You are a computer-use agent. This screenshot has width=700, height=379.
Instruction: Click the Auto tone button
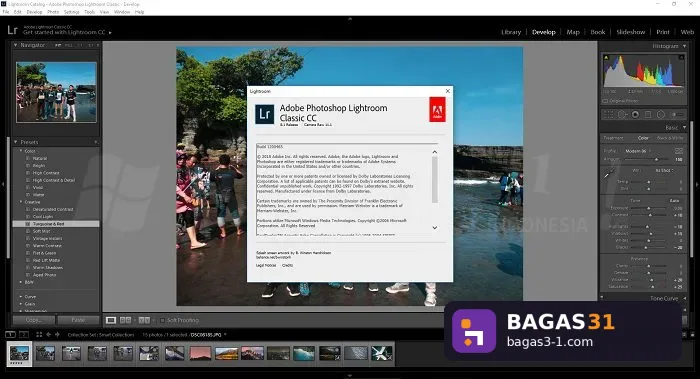(674, 201)
